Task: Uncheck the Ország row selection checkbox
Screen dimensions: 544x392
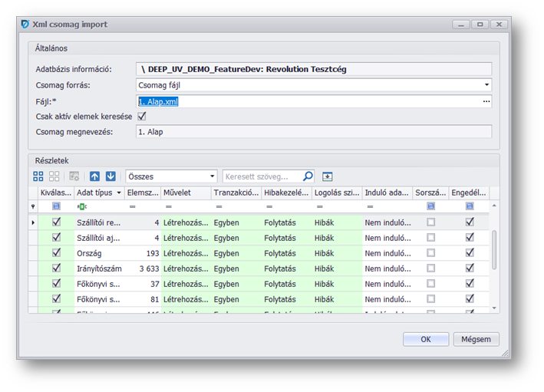Action: (x=55, y=253)
